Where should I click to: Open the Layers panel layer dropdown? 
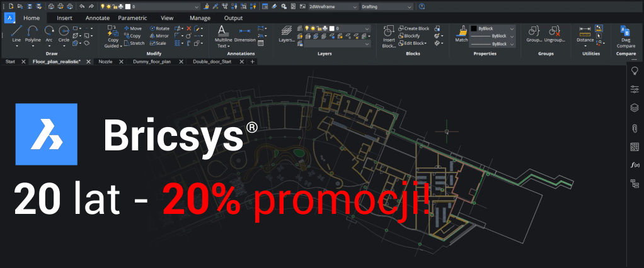point(367,28)
